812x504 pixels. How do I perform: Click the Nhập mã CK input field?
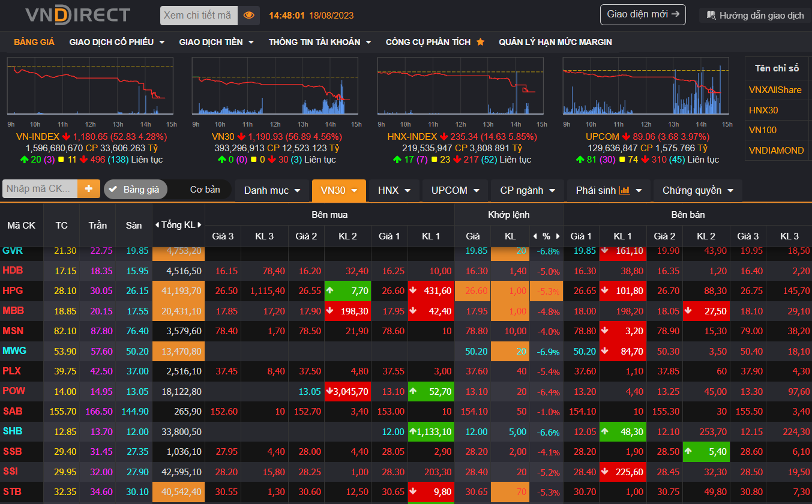[x=40, y=188]
